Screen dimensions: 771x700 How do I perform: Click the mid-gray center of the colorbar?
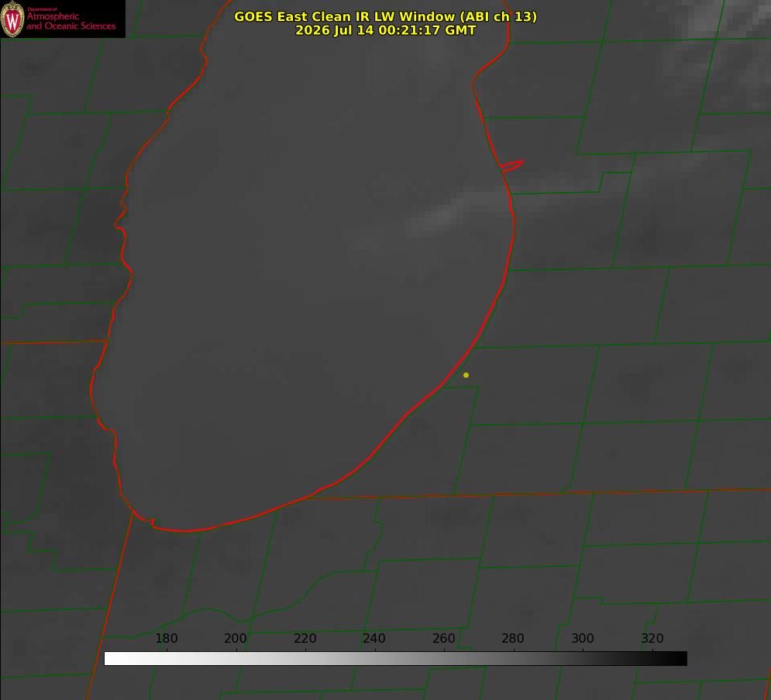coord(395,659)
